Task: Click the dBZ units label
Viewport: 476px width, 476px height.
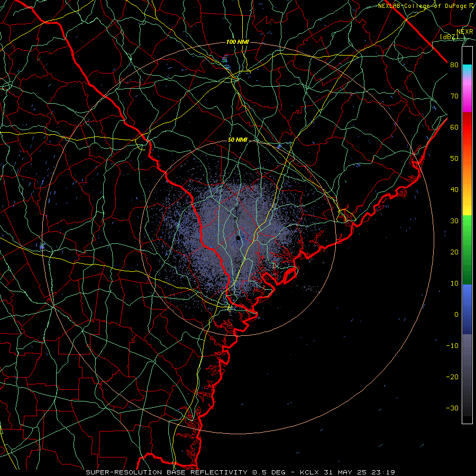Action: tap(450, 36)
